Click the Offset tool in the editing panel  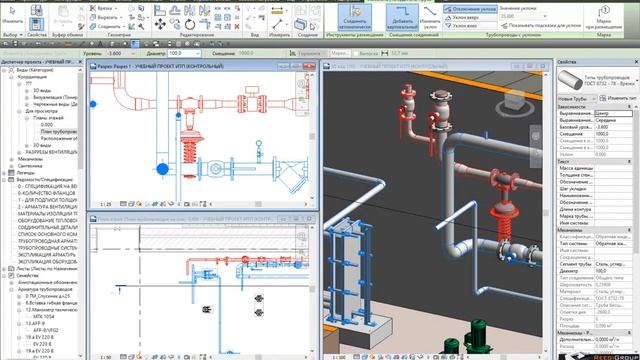pyautogui.click(x=175, y=10)
